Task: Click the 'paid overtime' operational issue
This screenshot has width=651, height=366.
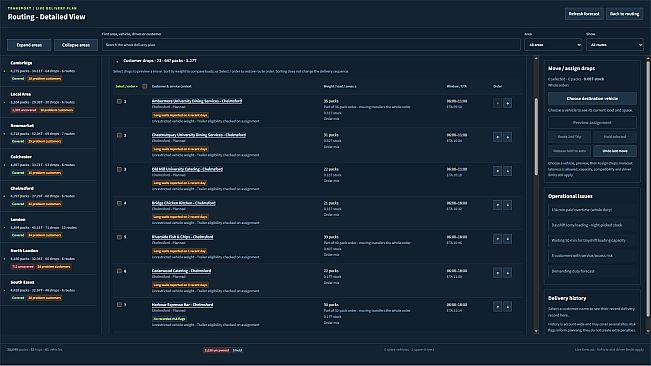Action: [592, 210]
